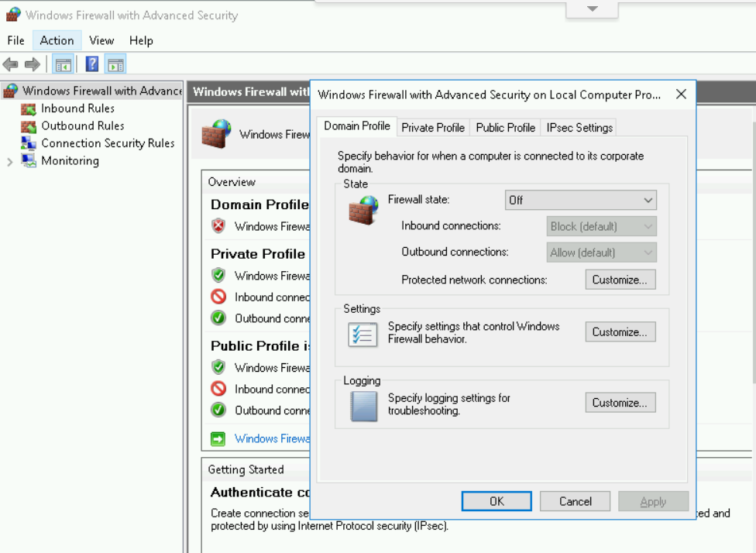The height and width of the screenshot is (553, 756).
Task: Click the brick wall globe icon in State group
Action: pos(363,210)
